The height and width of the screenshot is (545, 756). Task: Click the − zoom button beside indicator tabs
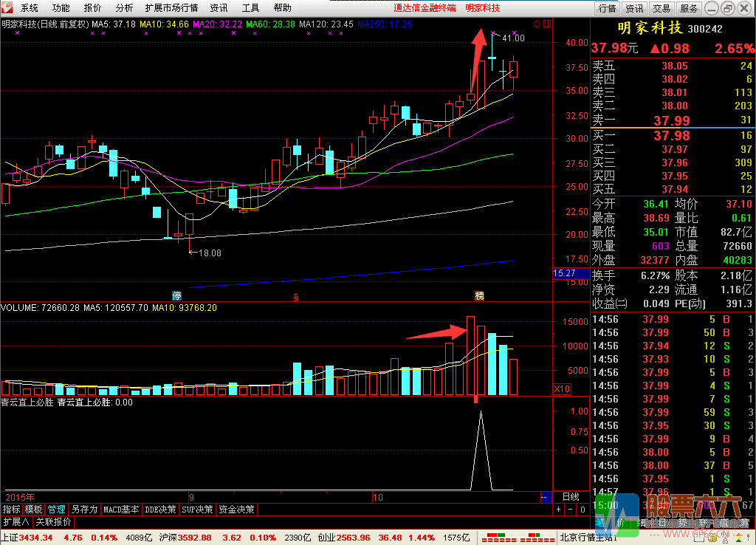571,510
